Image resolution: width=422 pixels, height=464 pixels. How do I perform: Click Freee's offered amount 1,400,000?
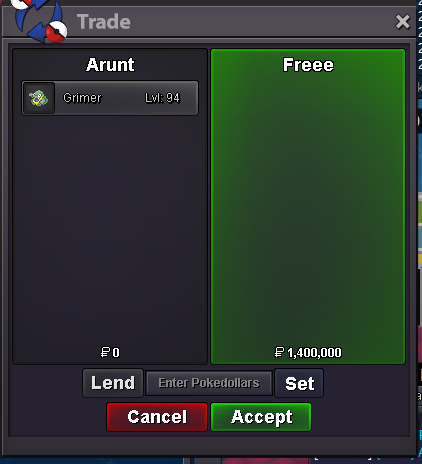tap(314, 353)
